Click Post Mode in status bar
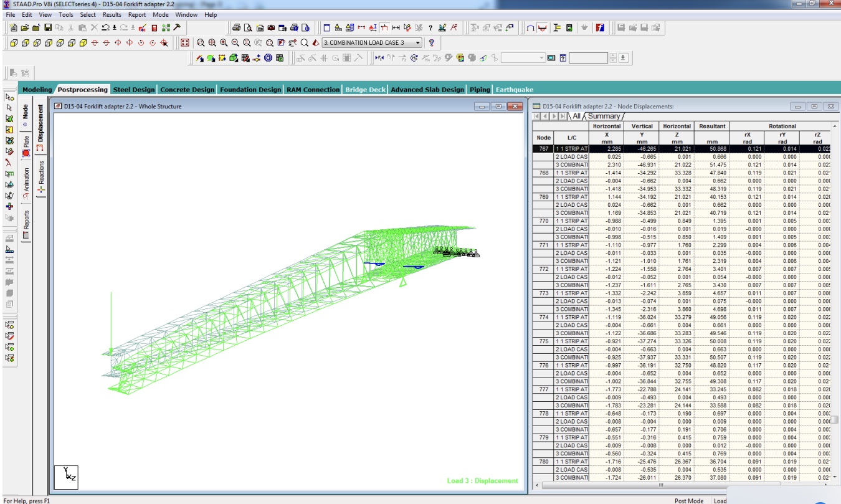This screenshot has width=841, height=504. 689,500
